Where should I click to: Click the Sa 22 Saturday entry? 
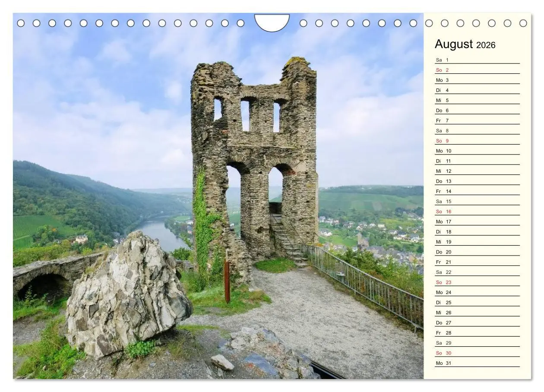pos(442,272)
